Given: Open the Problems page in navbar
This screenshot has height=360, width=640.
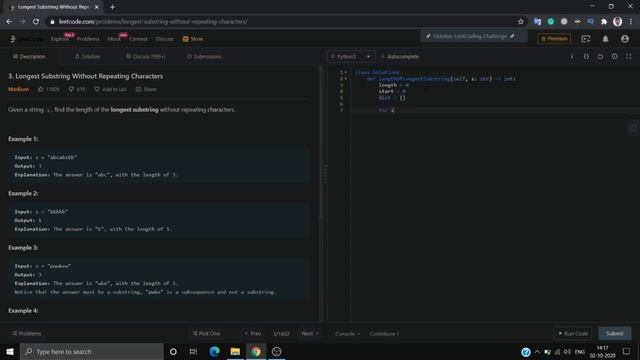Looking at the screenshot, I should (88, 39).
